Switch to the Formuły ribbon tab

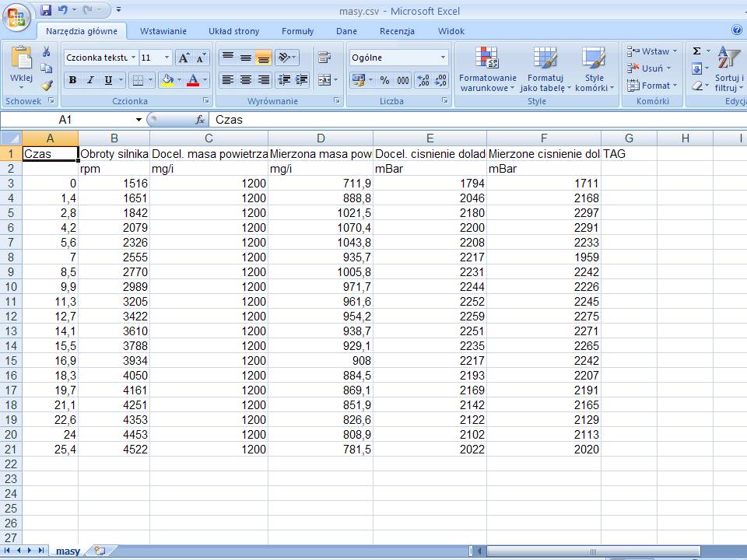297,31
